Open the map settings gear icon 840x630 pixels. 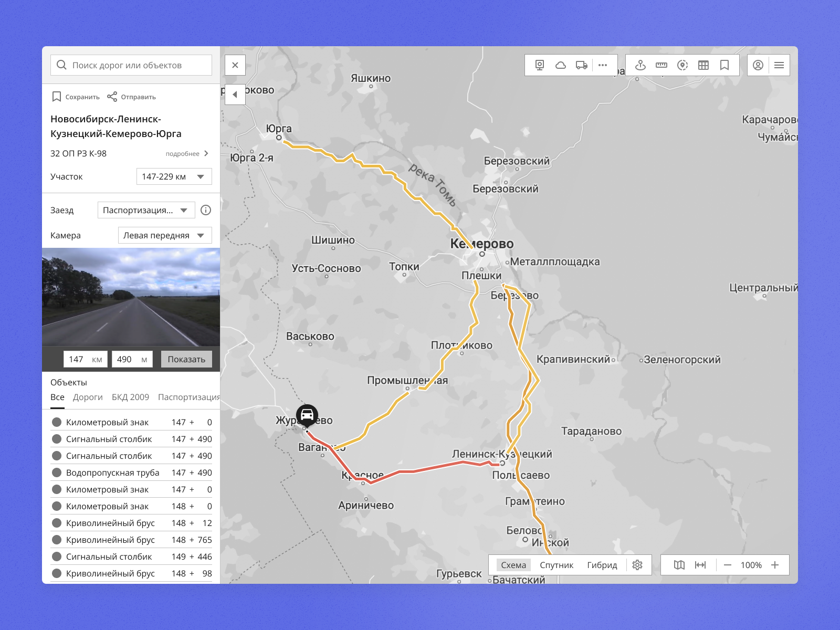click(637, 565)
